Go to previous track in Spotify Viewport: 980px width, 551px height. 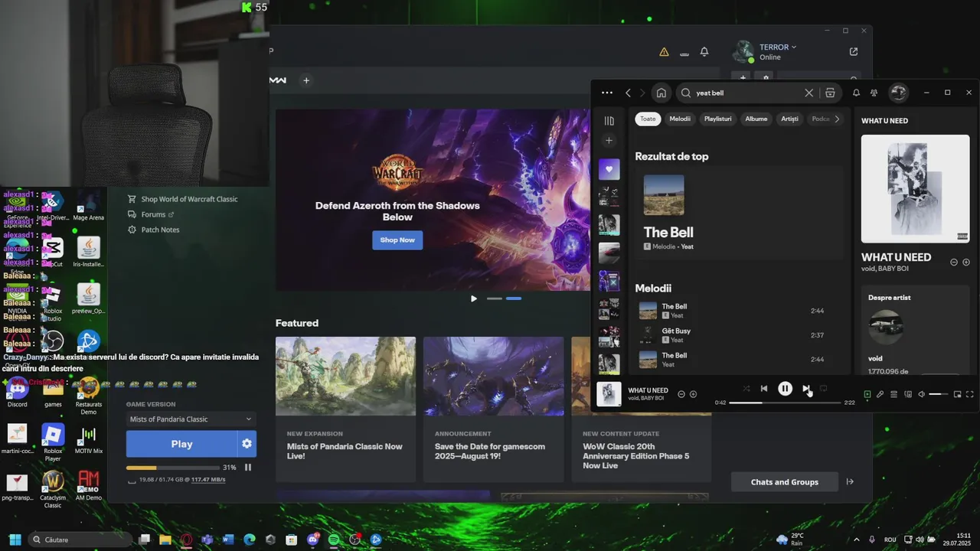[x=764, y=389]
